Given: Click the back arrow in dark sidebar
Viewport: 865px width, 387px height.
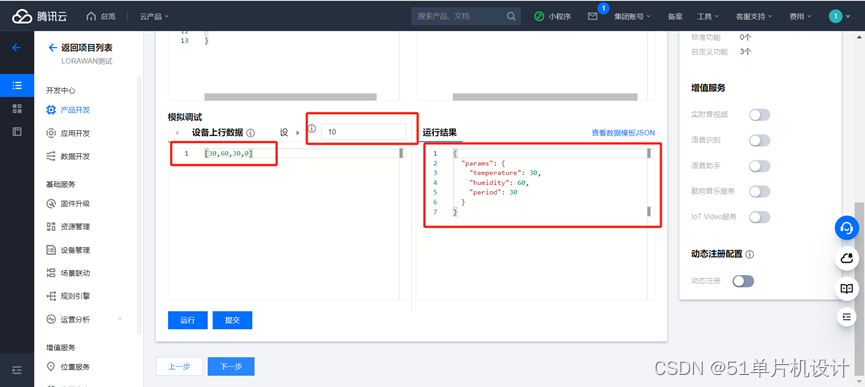Looking at the screenshot, I should coord(16,47).
